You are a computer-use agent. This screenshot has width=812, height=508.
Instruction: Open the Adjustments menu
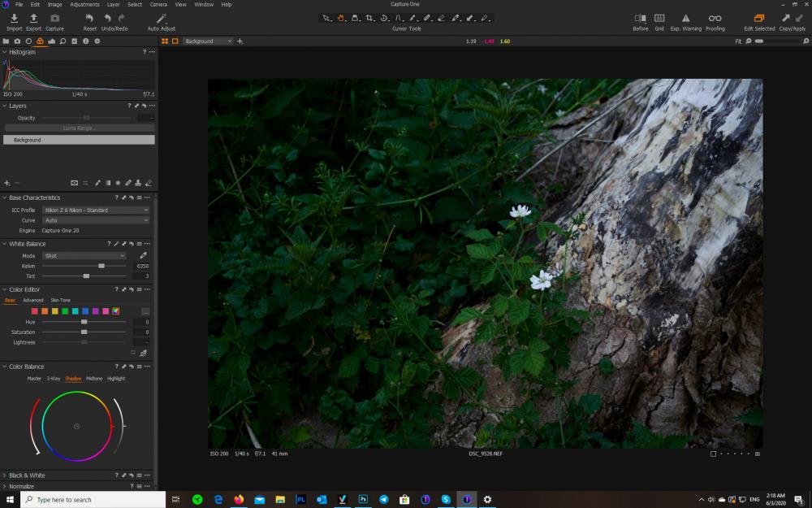(84, 4)
